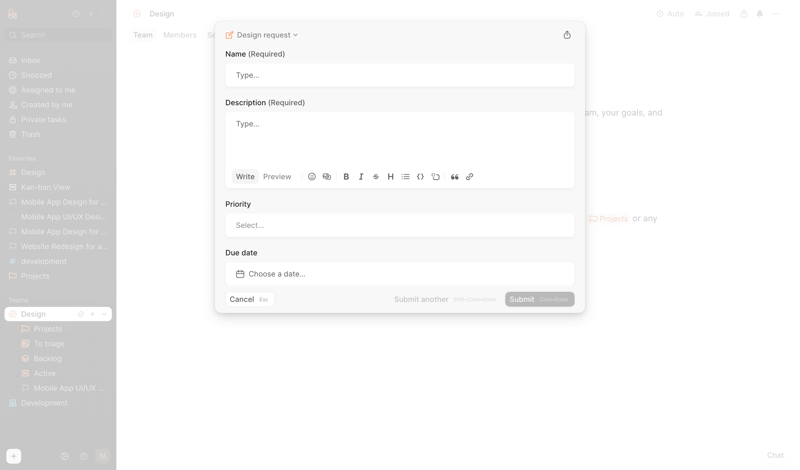Navigate back with sidebar arrow
800x470 pixels.
click(x=91, y=14)
